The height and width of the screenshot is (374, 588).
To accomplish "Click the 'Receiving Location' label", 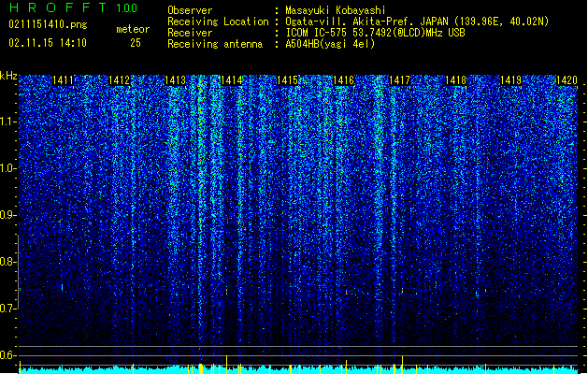I will click(218, 22).
